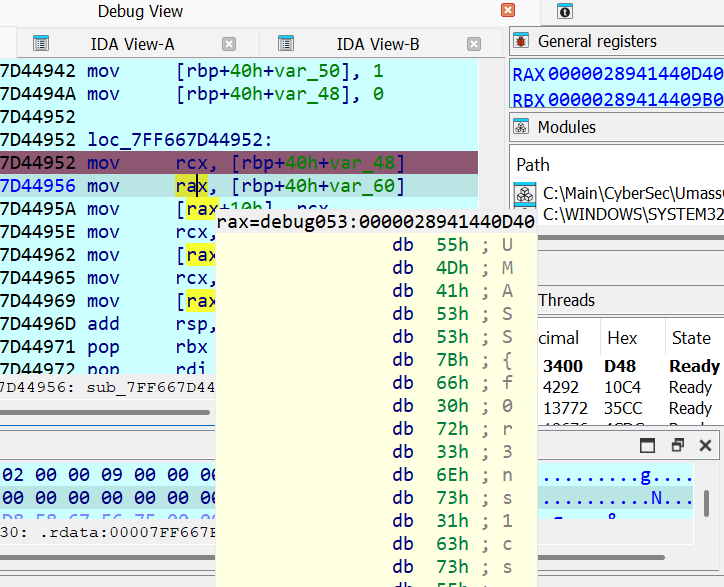724x587 pixels.
Task: Restore the hex dump panel window
Action: (677, 445)
